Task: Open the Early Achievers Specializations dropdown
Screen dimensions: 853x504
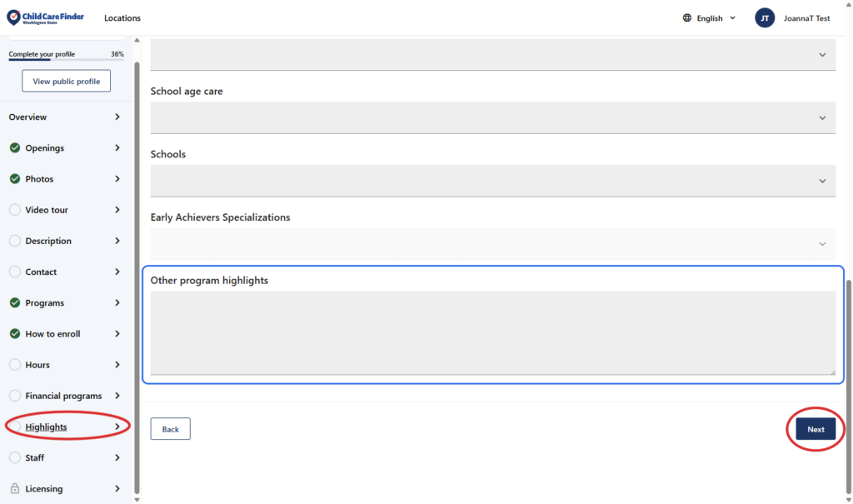Action: coord(492,243)
